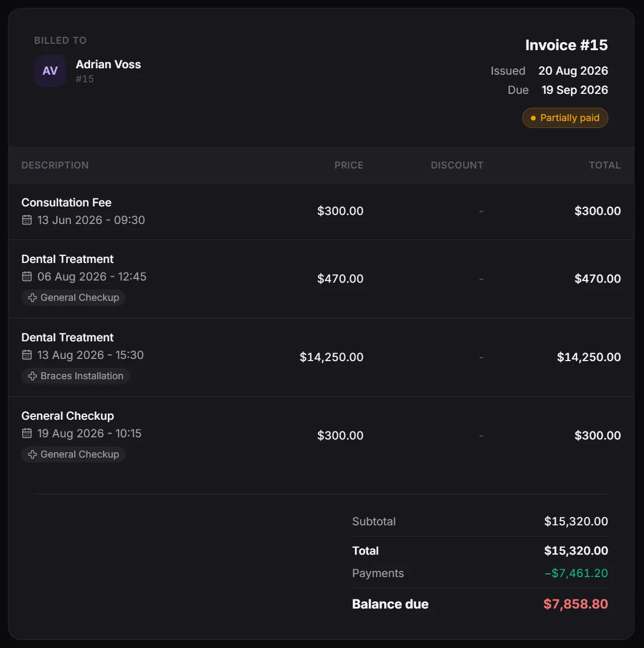This screenshot has width=644, height=648.
Task: Click medical cross icon in Braces Installation tag
Action: pyautogui.click(x=33, y=376)
